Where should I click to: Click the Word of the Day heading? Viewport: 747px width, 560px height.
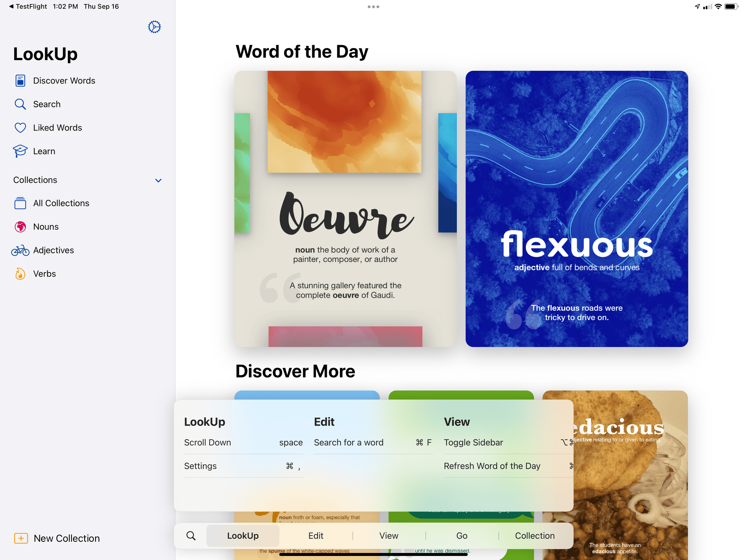click(x=302, y=51)
